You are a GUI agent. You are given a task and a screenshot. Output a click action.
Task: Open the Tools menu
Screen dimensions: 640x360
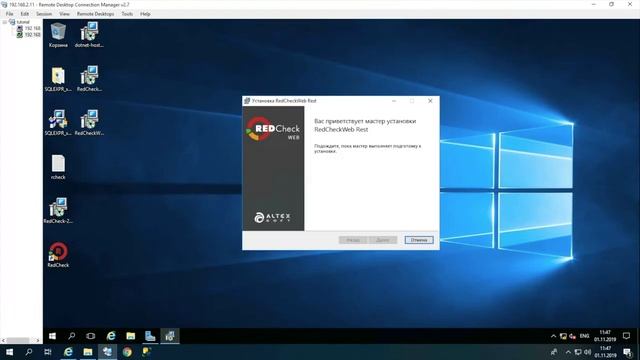point(127,14)
